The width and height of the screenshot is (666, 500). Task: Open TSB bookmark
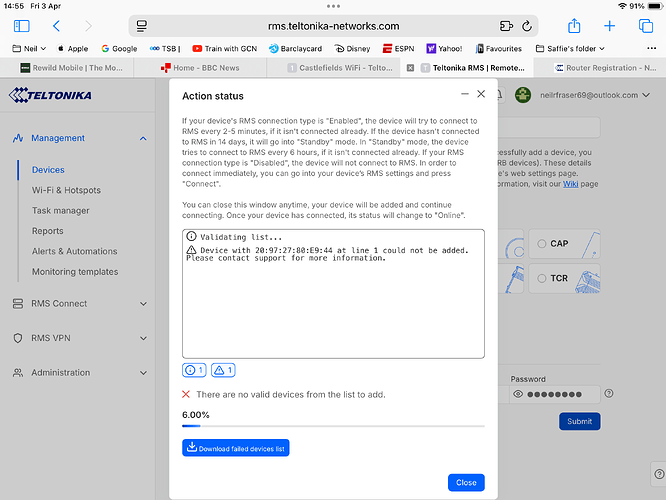pos(165,48)
